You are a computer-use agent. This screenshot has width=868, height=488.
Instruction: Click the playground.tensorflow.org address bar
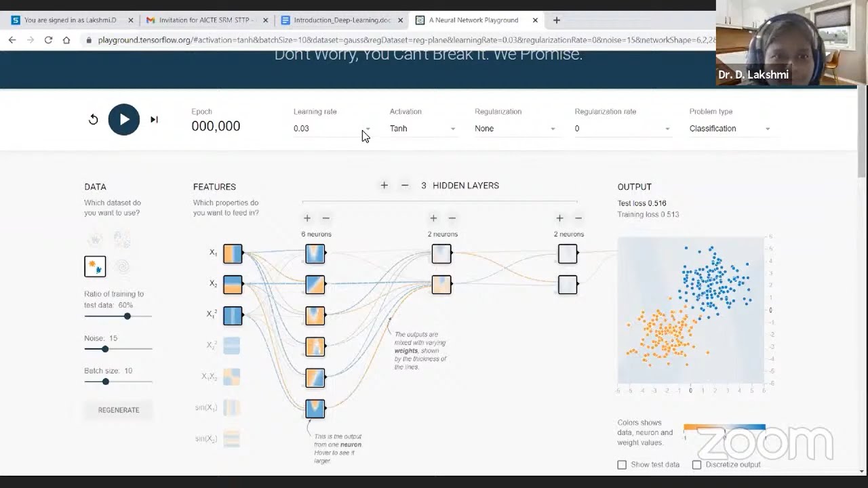[406, 40]
